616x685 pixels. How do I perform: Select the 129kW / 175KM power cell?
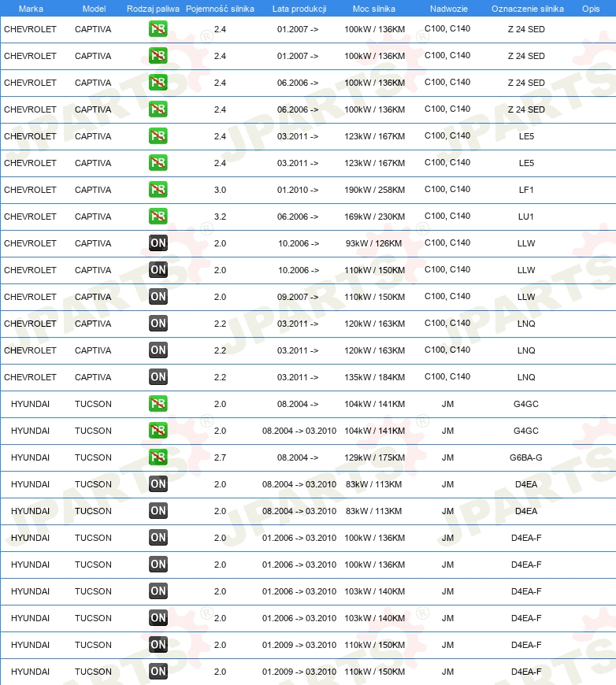[375, 457]
